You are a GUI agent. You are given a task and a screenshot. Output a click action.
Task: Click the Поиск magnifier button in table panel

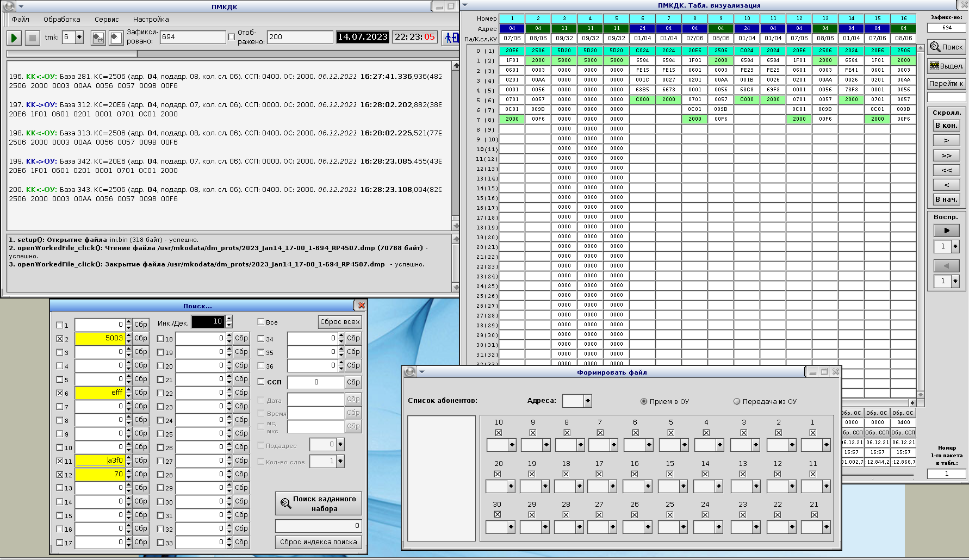click(x=946, y=47)
